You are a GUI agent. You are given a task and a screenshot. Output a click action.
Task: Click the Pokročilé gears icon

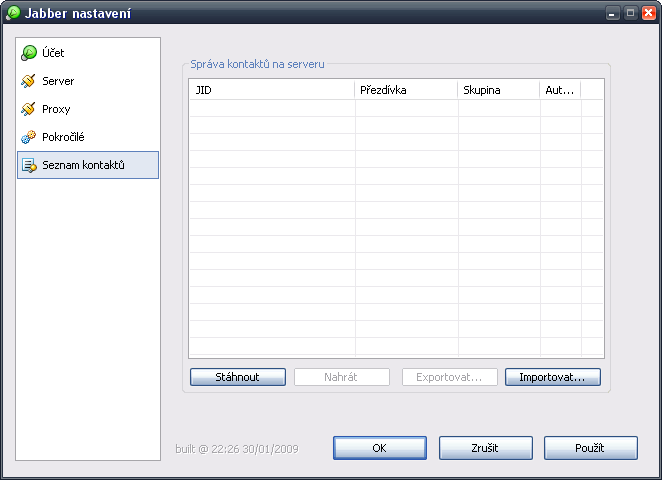[28, 137]
